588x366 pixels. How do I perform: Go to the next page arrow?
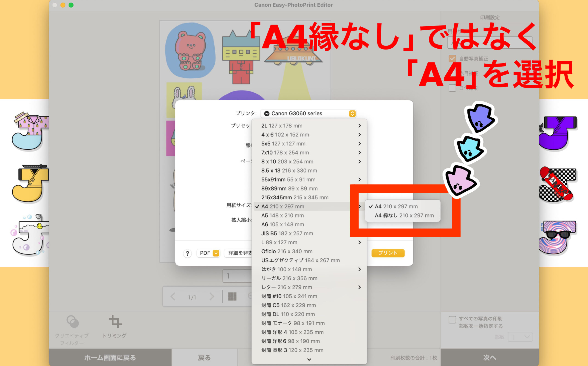[x=212, y=296]
